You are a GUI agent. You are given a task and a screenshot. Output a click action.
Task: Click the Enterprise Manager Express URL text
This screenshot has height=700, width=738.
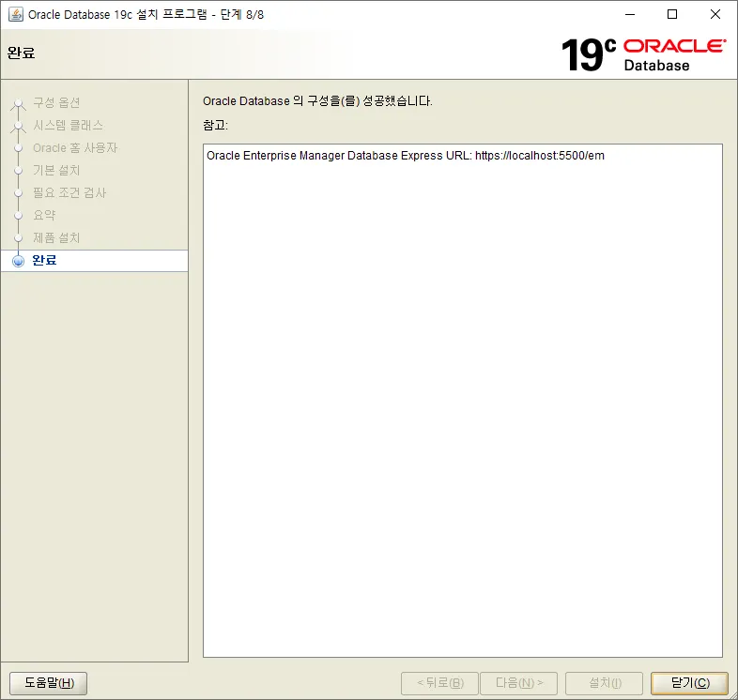[x=406, y=156]
